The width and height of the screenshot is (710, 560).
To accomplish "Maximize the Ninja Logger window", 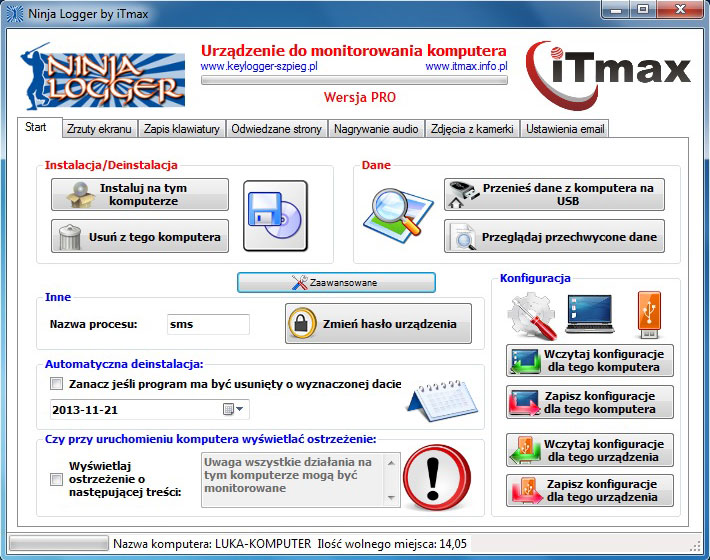I will (643, 9).
